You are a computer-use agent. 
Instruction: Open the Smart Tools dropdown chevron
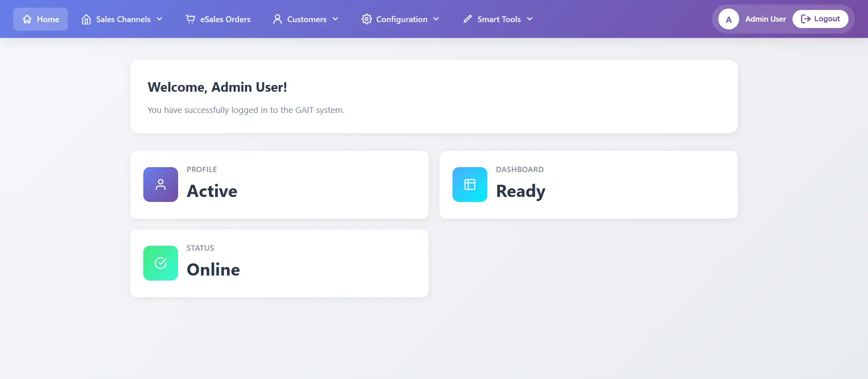click(530, 19)
